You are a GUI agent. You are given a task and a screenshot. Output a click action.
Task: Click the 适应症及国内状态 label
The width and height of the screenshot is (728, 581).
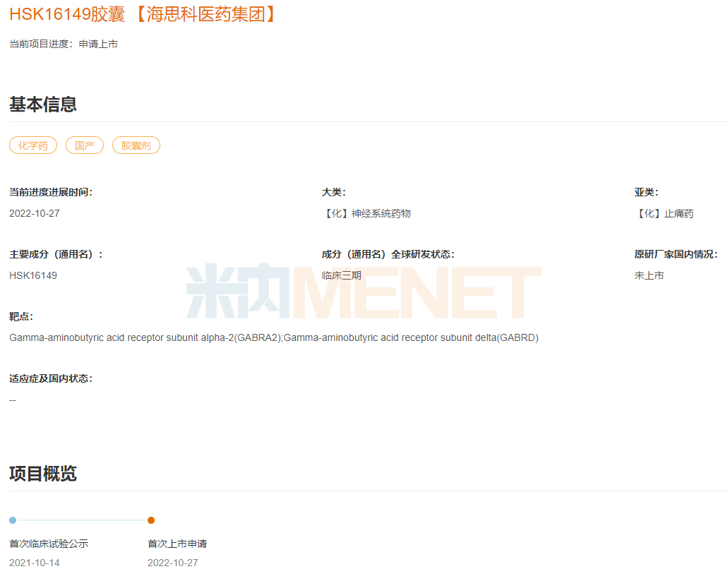click(x=51, y=378)
